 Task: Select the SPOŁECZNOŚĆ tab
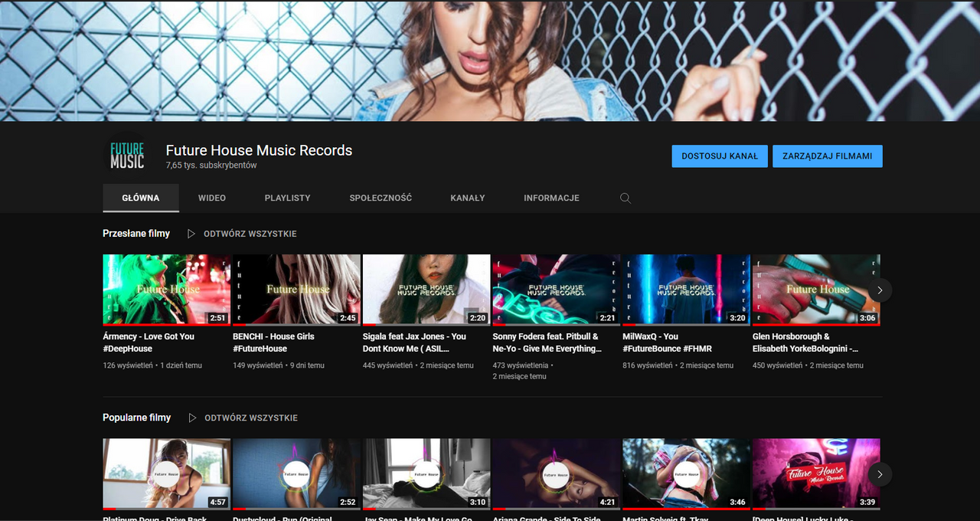pyautogui.click(x=381, y=198)
